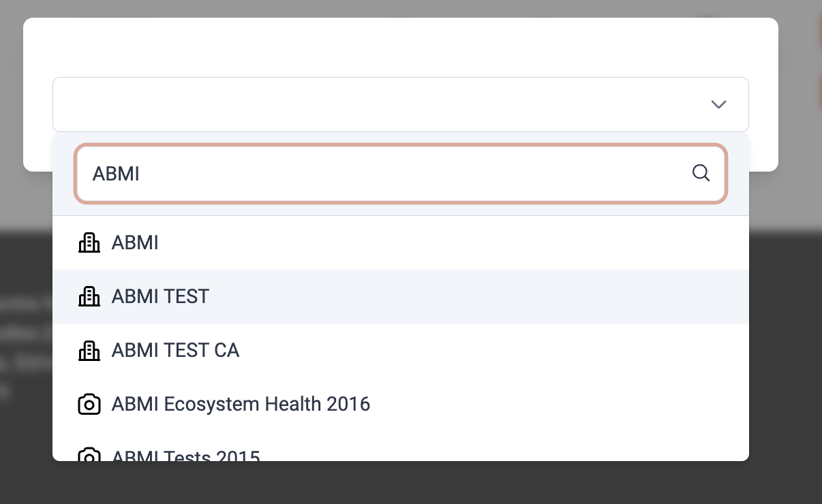
Task: Click the "ABMI TEST" label text
Action: [160, 296]
